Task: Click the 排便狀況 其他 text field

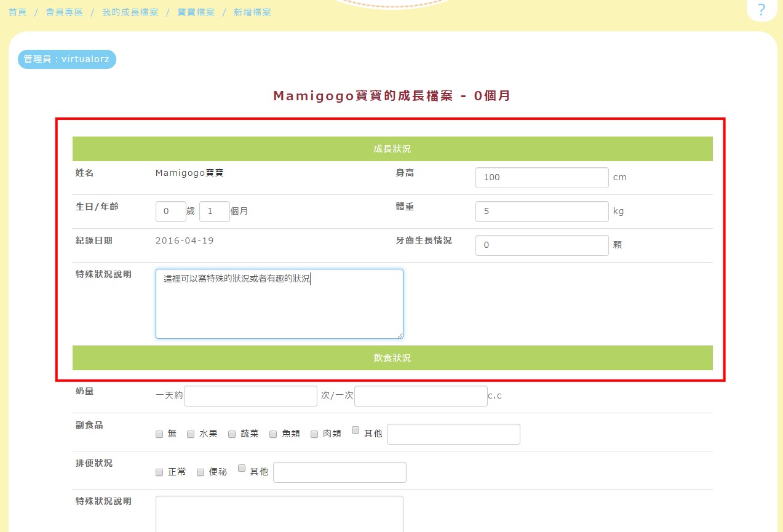Action: [340, 472]
